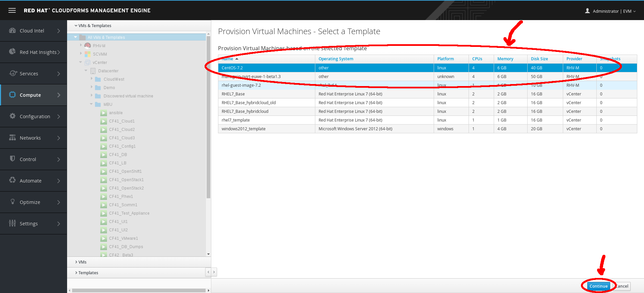
Task: Click the left arrow panel resize icon
Action: [x=208, y=272]
